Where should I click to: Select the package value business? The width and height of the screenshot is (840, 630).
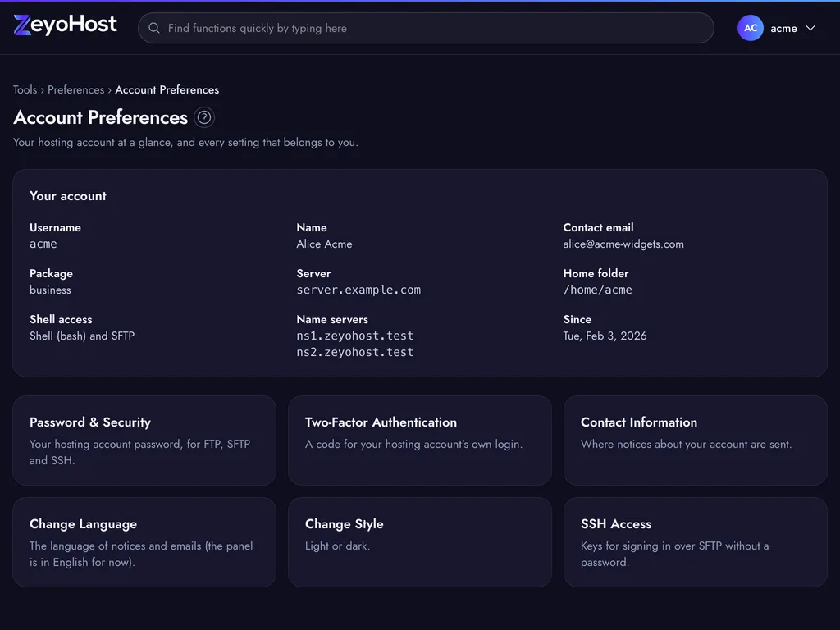click(50, 290)
